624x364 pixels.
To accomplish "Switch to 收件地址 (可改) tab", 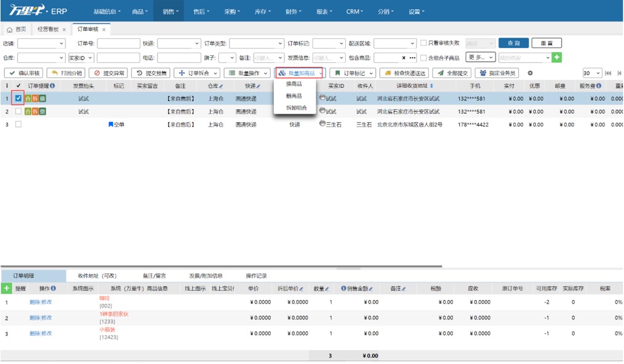I will 97,275.
